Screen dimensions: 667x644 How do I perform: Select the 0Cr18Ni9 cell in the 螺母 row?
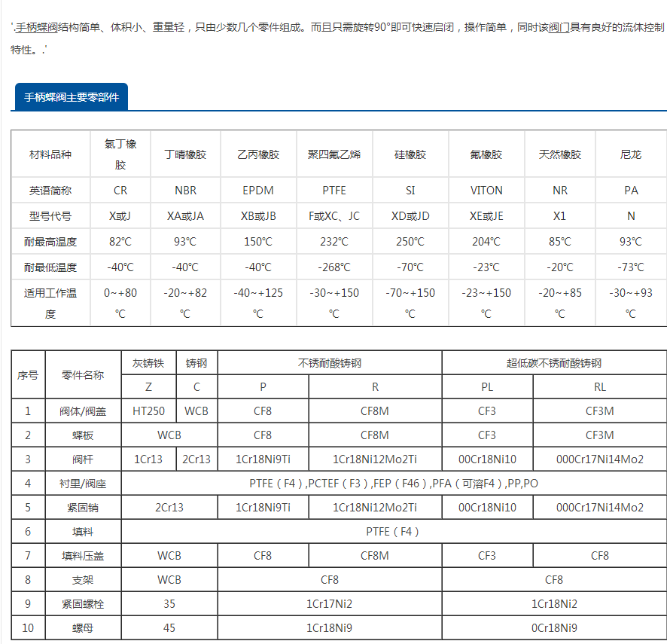(x=554, y=628)
